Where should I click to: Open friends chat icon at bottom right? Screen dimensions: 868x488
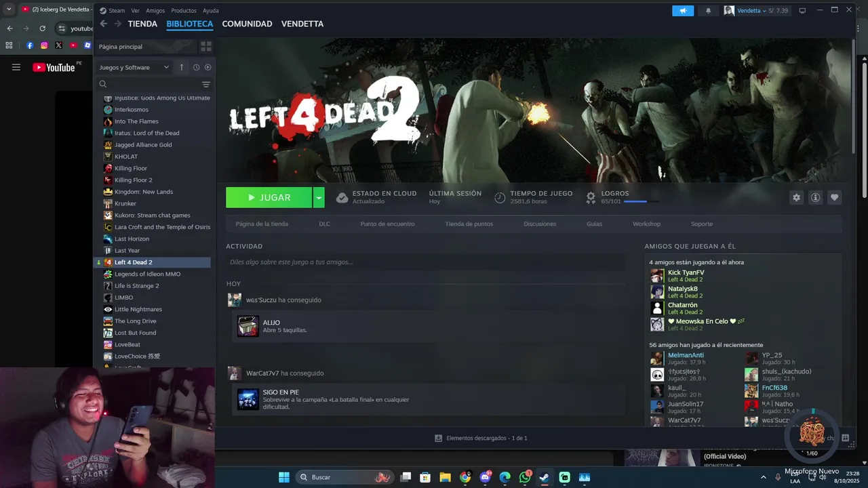(845, 439)
